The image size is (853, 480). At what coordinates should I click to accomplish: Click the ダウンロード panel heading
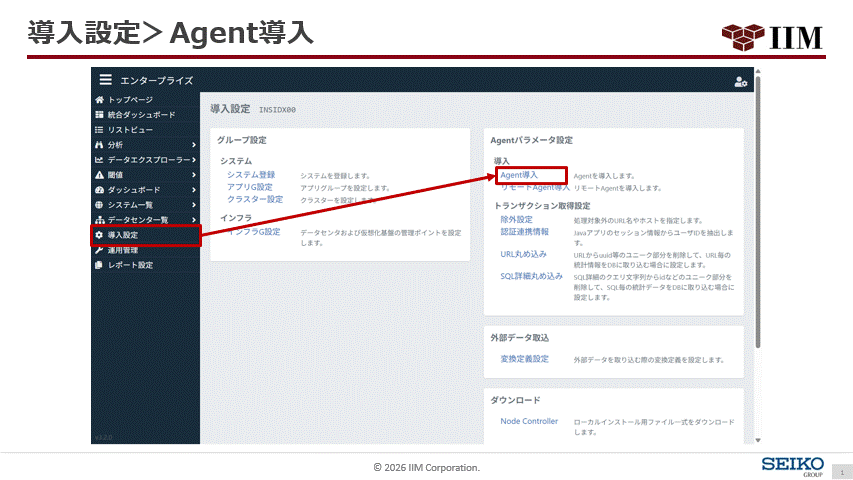[515, 401]
